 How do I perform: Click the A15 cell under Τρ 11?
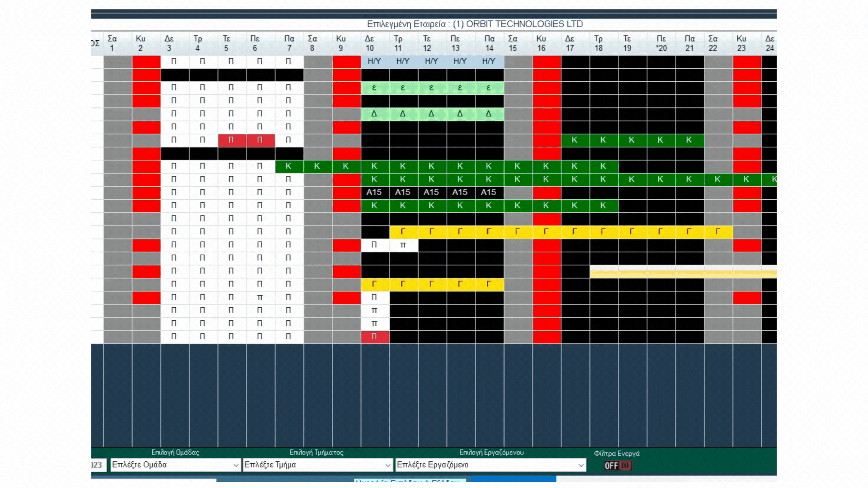[x=403, y=192]
